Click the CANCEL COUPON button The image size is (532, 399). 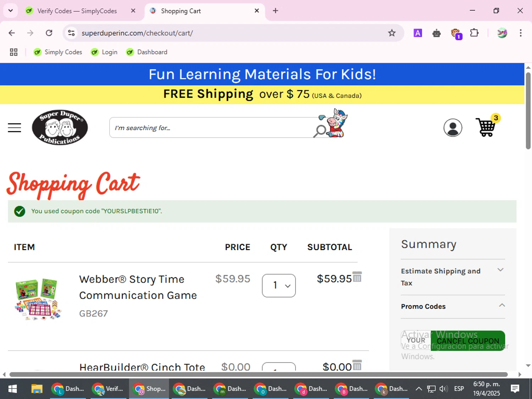468,340
